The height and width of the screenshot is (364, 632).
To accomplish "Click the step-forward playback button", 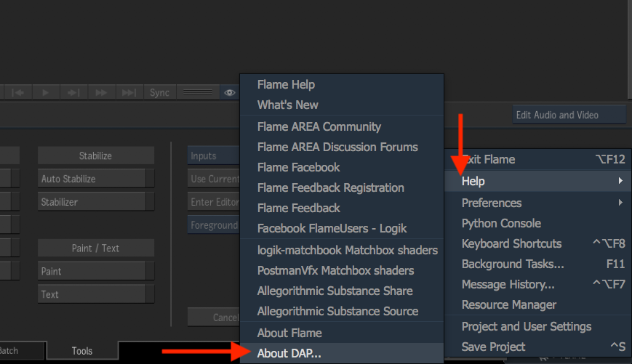I will point(73,92).
